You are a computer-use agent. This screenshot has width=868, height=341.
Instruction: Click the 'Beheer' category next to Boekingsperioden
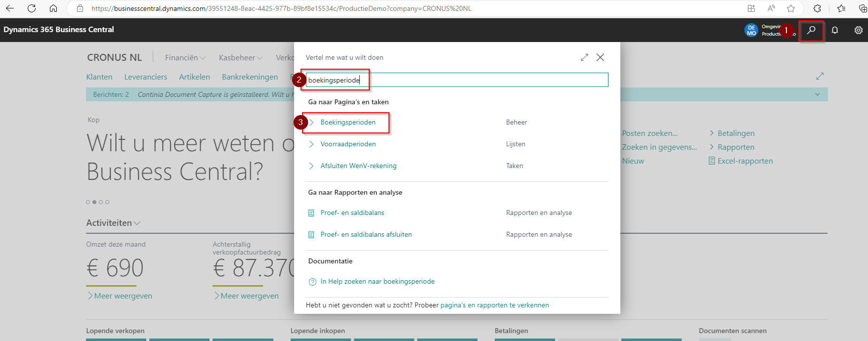pyautogui.click(x=517, y=123)
